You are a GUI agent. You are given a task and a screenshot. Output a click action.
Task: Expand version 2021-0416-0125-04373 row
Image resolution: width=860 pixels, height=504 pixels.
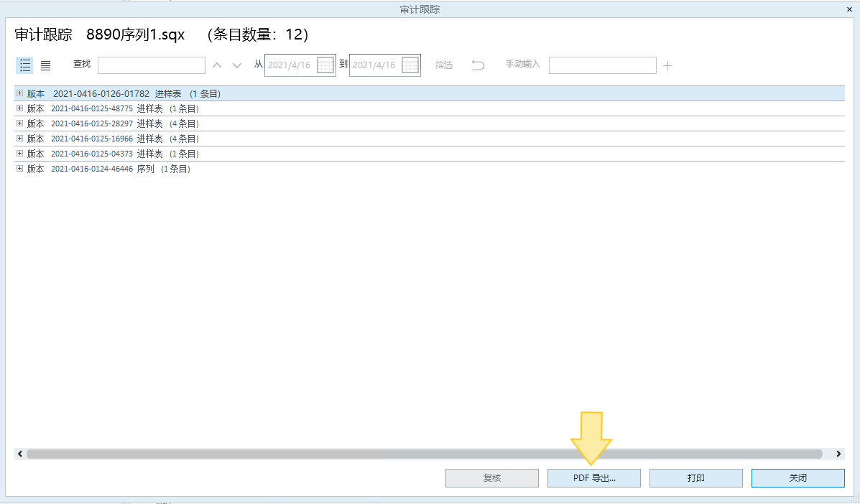[19, 154]
